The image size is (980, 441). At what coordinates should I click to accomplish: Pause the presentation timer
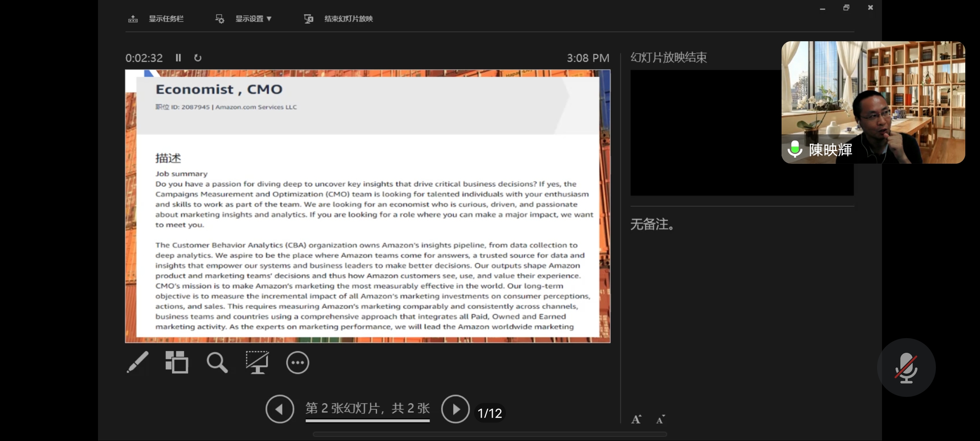click(x=178, y=58)
